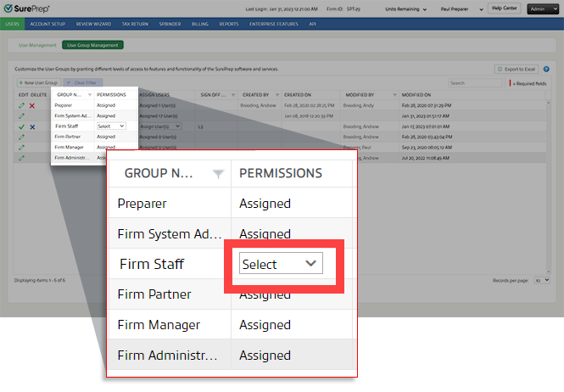Click the CREATED BY column header
This screenshot has width=564, height=392.
coord(256,95)
